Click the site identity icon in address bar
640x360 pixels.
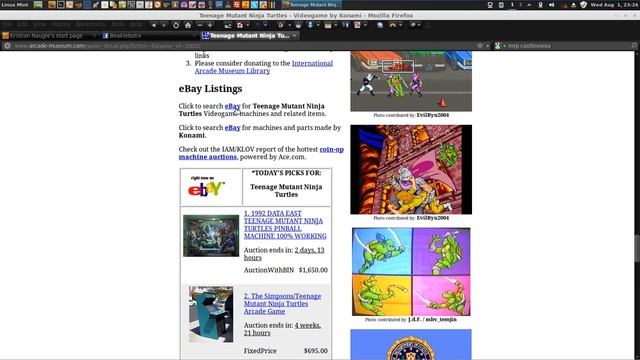[x=7, y=46]
